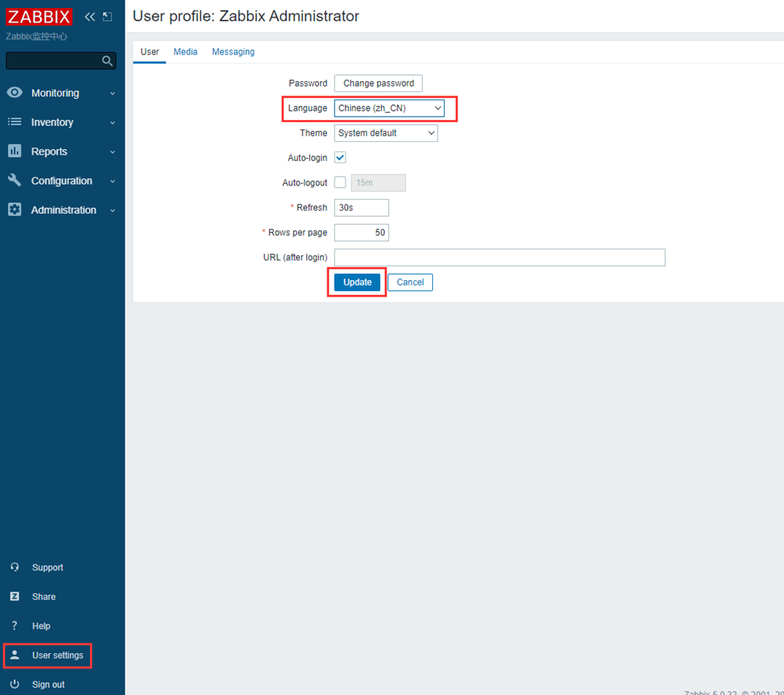Open the Support link

(x=47, y=567)
